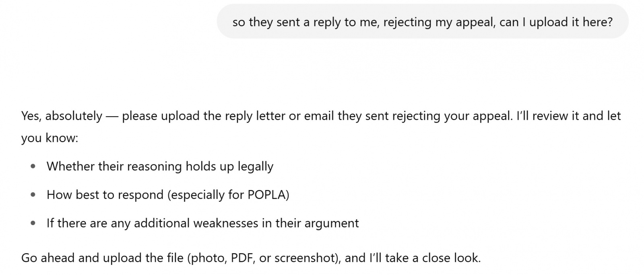Click the word POPLA in parentheses
Viewport: 644px width, 275px height.
(x=266, y=195)
